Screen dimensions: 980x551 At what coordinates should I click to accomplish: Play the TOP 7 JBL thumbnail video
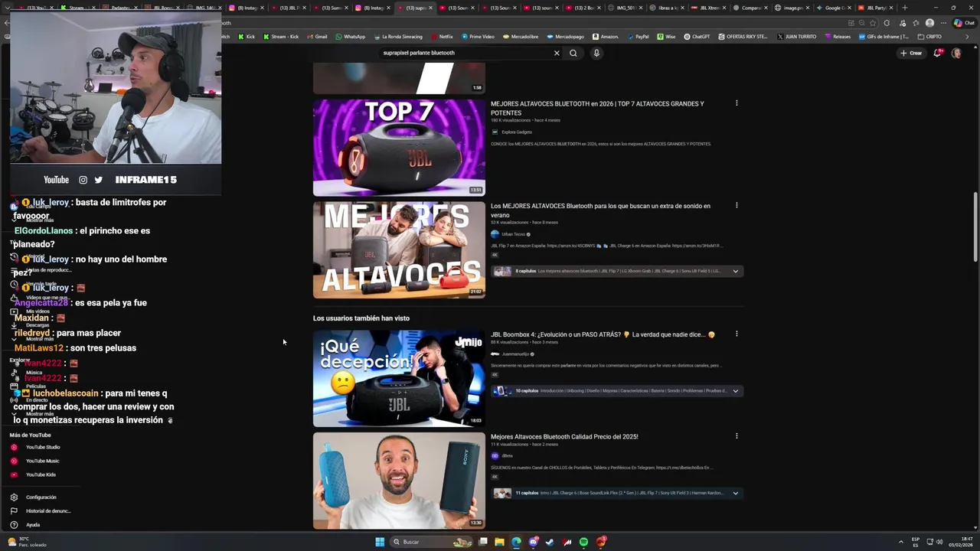(x=399, y=147)
